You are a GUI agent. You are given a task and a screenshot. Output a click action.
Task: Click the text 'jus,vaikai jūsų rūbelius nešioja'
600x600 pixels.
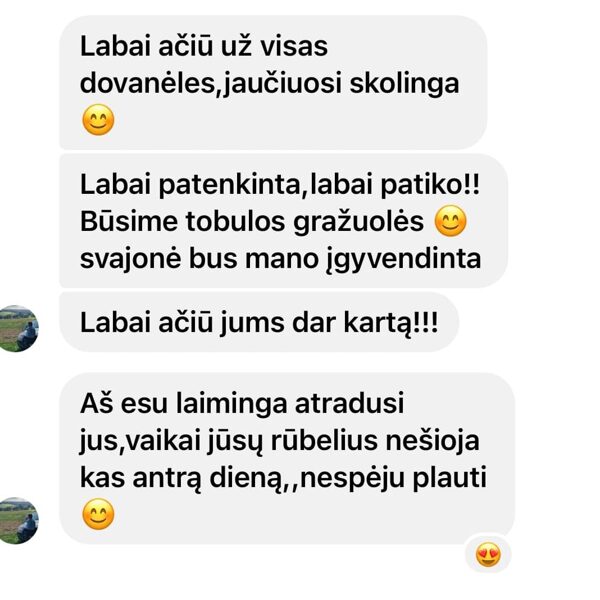coord(279,441)
